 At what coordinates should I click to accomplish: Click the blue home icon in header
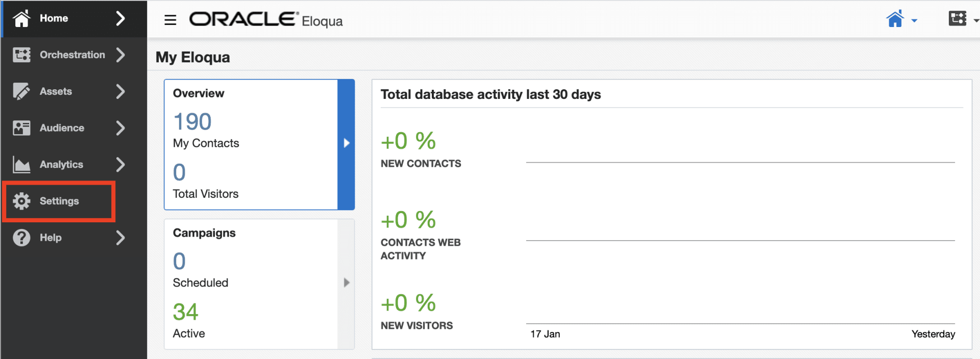click(x=895, y=19)
